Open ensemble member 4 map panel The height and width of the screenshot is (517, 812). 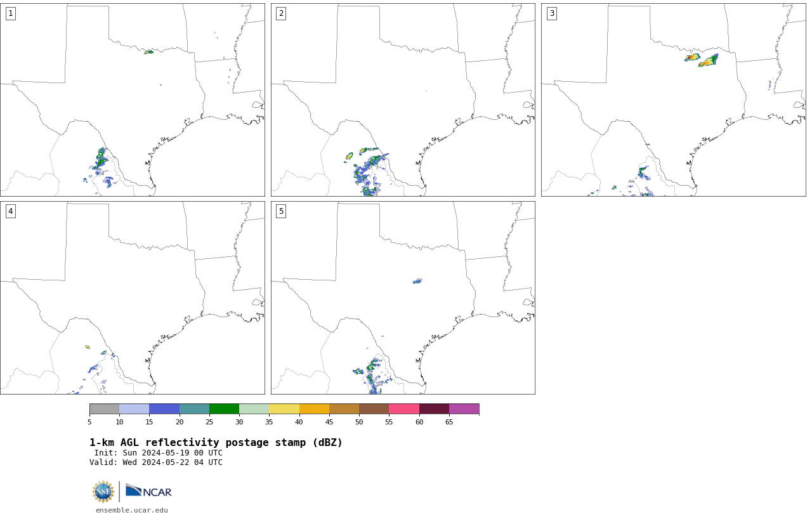(x=133, y=298)
